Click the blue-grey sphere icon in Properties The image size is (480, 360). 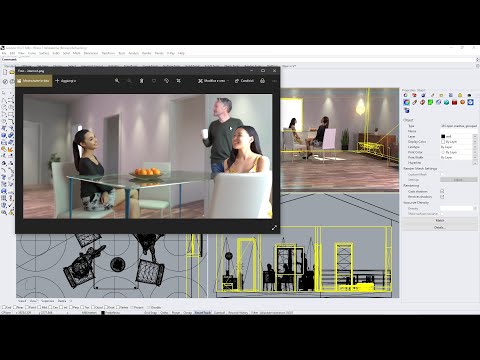coord(438,102)
